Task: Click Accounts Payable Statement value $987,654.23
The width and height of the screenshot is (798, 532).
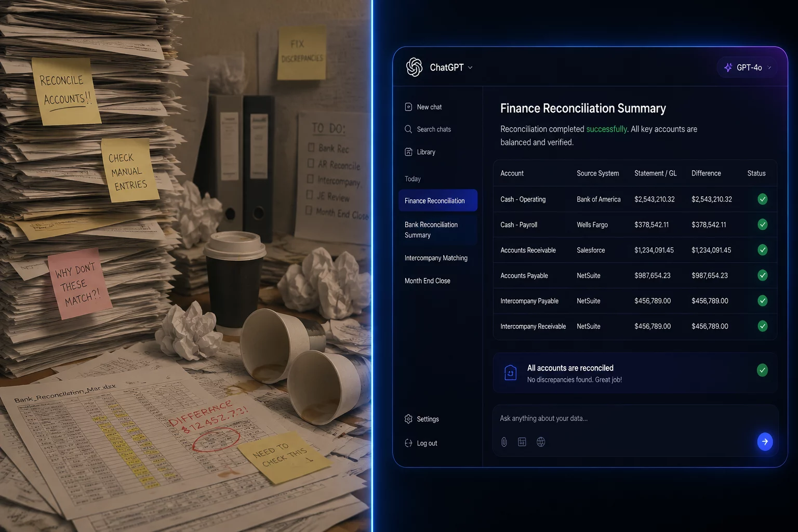Action: [x=653, y=276]
